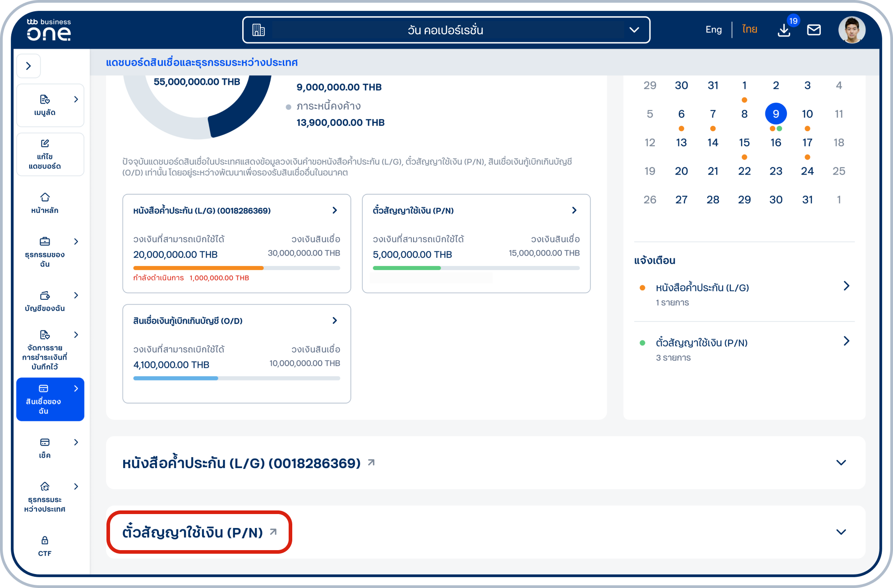893x588 pixels.
Task: Click the download icon with 19 badge
Action: (x=784, y=30)
